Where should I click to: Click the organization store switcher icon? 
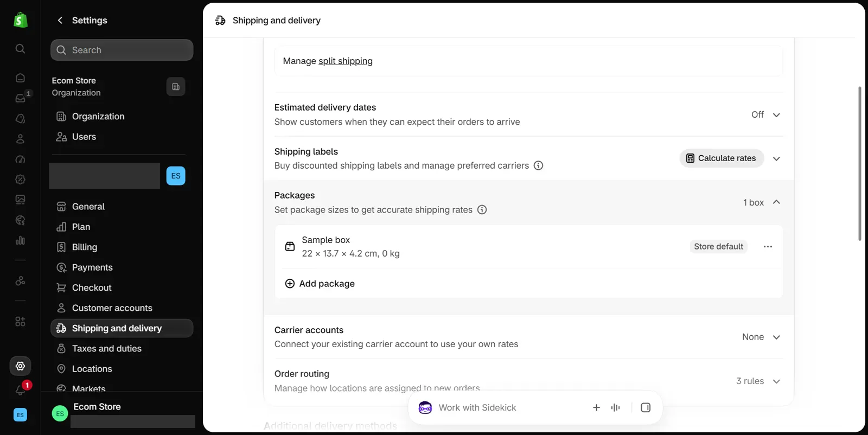[x=176, y=87]
